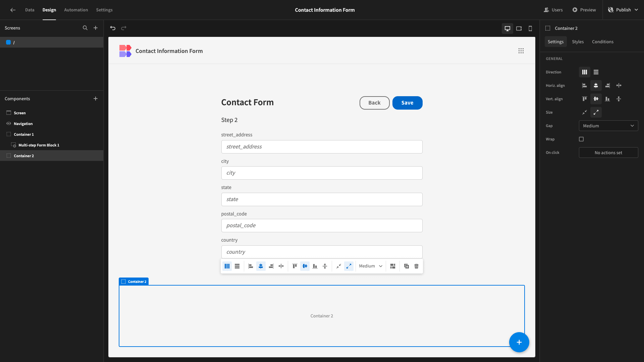
Task: Open the grid layout icon in the floating toolbar
Action: click(393, 266)
